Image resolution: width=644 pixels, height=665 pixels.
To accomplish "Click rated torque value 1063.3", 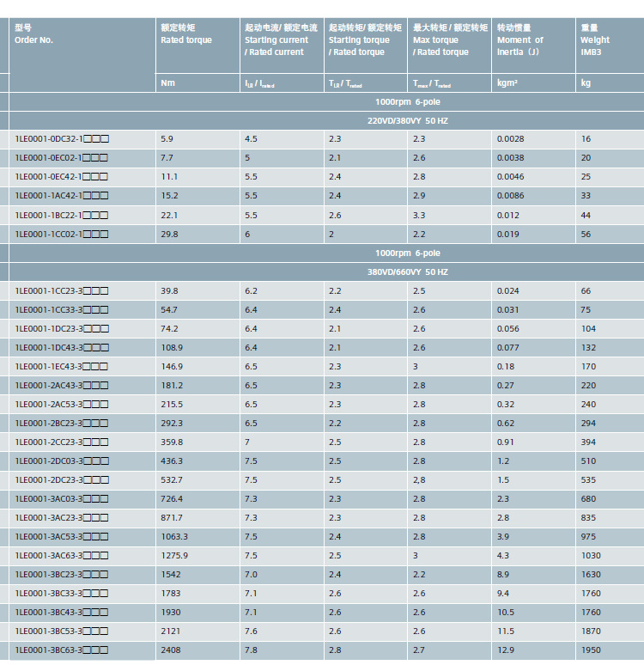I will 174,536.
